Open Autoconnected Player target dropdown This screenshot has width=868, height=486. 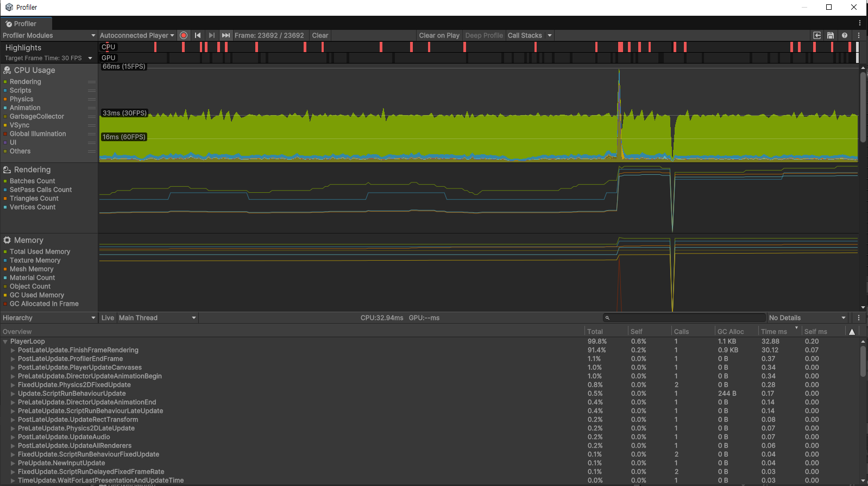[x=137, y=35]
